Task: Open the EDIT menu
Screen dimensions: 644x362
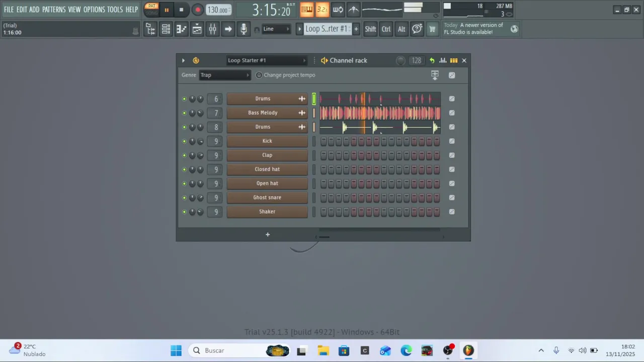Action: tap(22, 10)
